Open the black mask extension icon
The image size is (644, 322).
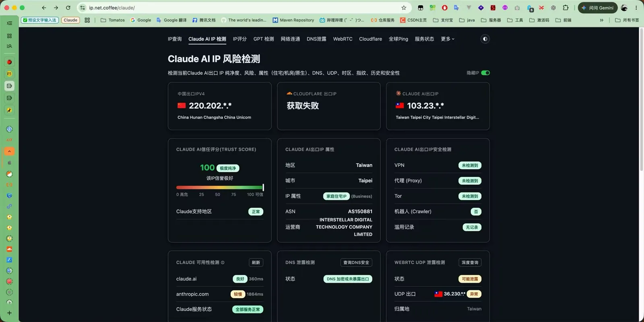421,8
